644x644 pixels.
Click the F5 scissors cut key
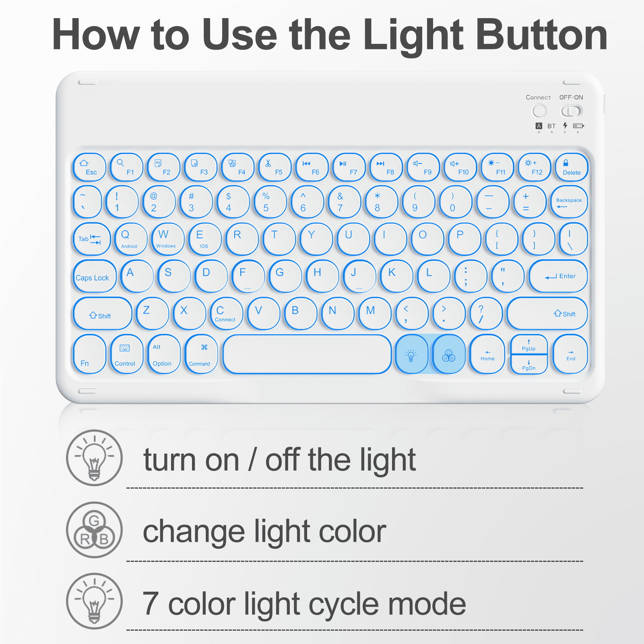pos(275,167)
